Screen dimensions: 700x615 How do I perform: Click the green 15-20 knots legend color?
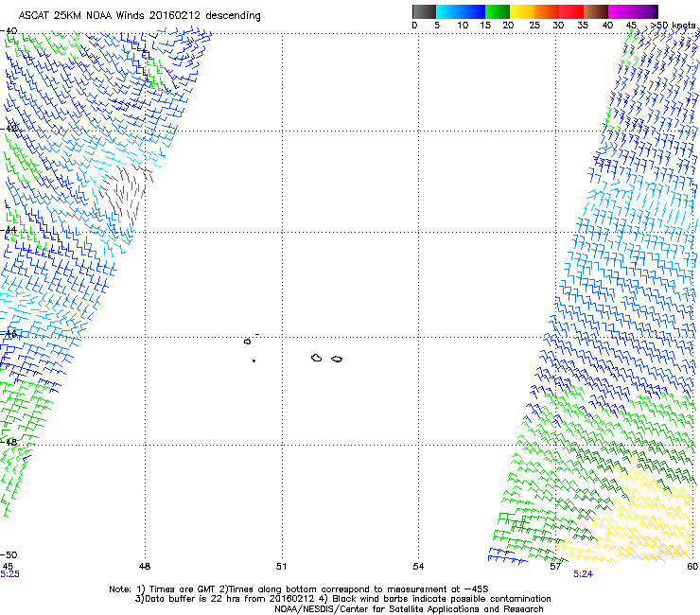pyautogui.click(x=498, y=11)
